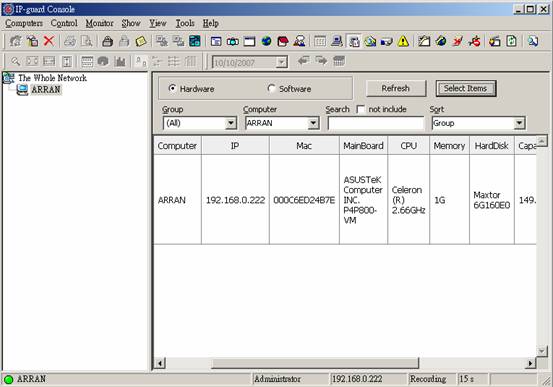Viewport: 553px width, 387px height.
Task: Click the globe web log icon
Action: (x=266, y=41)
